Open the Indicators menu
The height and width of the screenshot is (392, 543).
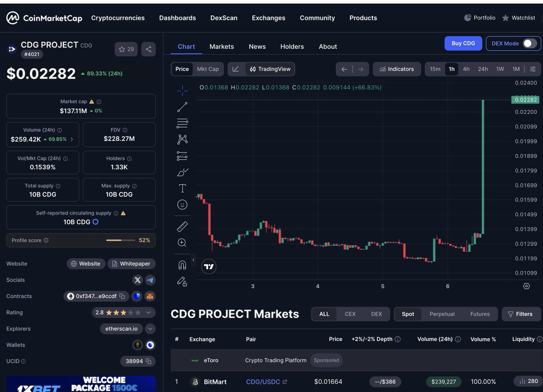coord(397,69)
